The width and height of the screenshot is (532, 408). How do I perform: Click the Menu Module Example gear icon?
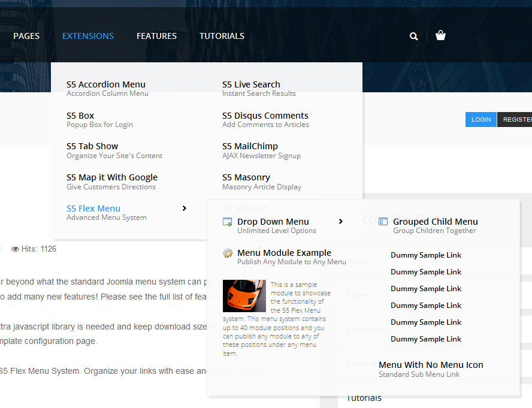tap(228, 253)
